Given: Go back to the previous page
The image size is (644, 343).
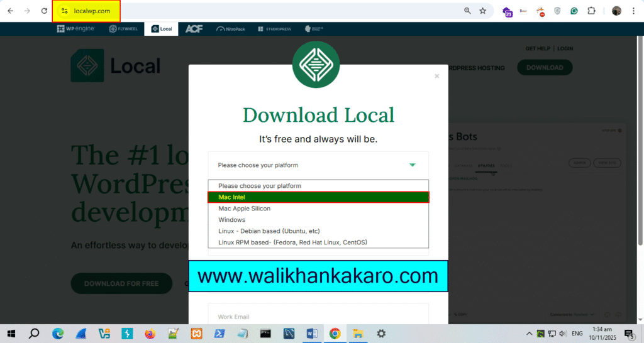Looking at the screenshot, I should pyautogui.click(x=10, y=11).
